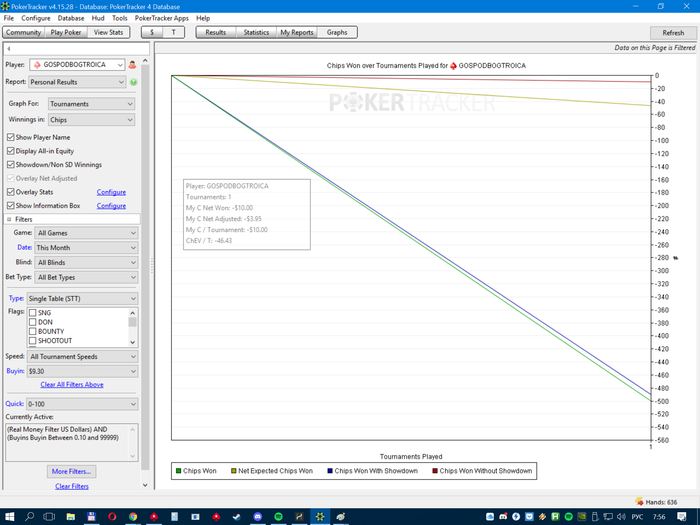
Task: Click the Pocket icon in the system tray
Action: tap(529, 517)
